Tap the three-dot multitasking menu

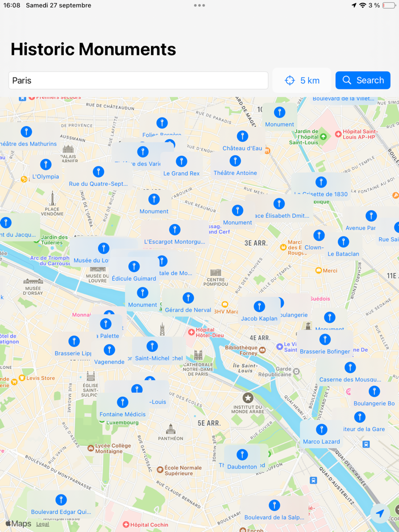click(x=199, y=6)
